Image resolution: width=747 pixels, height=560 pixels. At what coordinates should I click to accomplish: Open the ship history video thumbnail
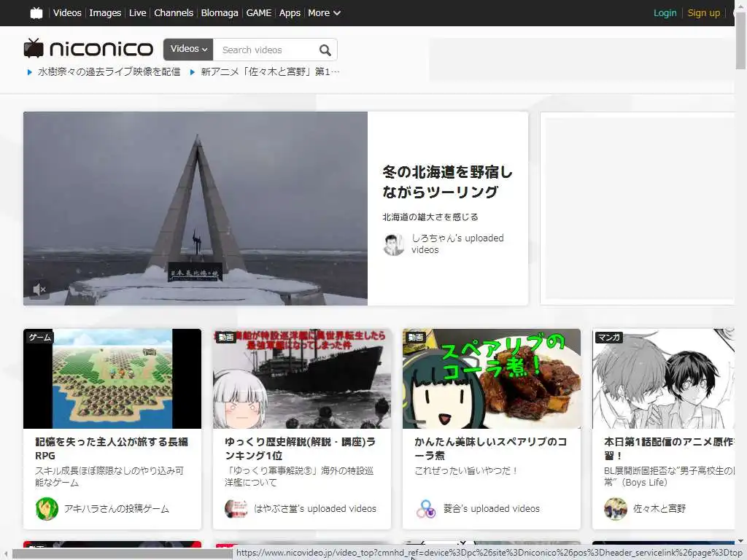click(x=302, y=378)
